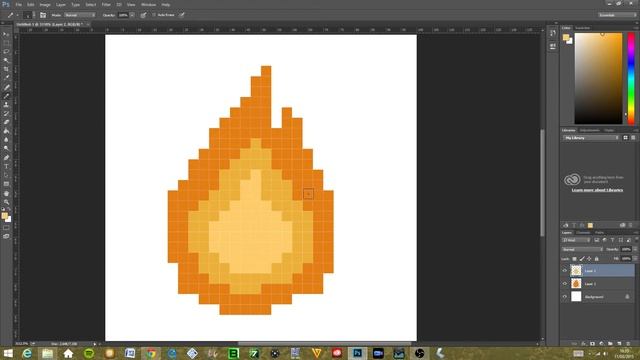The image size is (640, 360).
Task: Select the Layer 2 row
Action: pos(598,271)
